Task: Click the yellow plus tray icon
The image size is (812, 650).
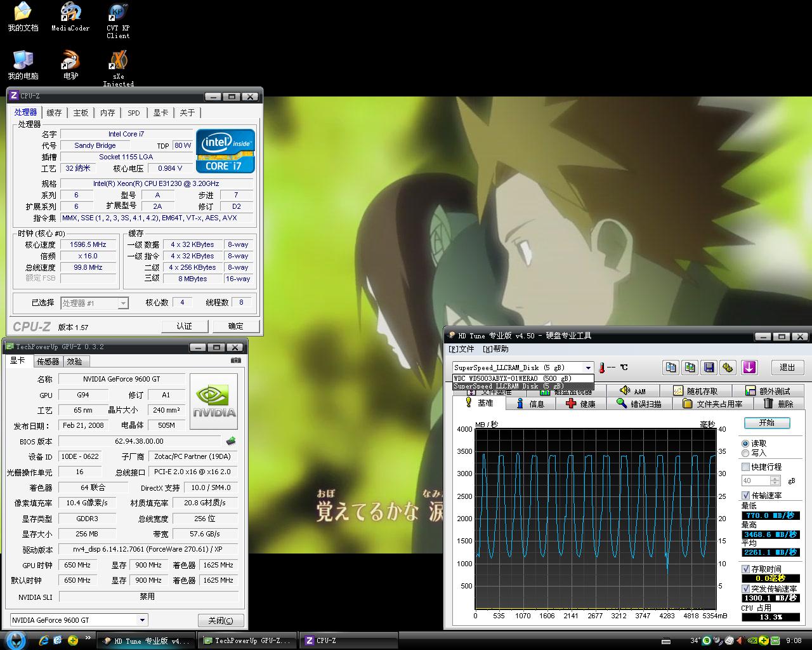Action: tap(764, 640)
